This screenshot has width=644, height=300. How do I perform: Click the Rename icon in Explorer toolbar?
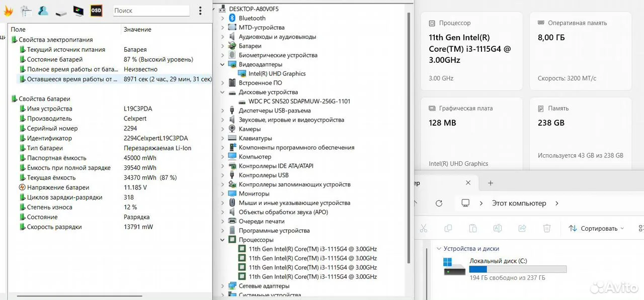click(497, 228)
